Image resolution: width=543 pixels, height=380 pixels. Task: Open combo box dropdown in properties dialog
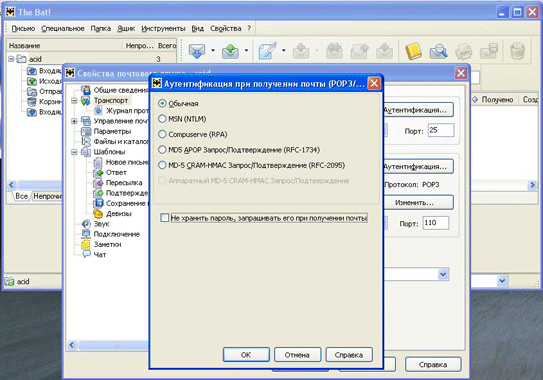(443, 274)
